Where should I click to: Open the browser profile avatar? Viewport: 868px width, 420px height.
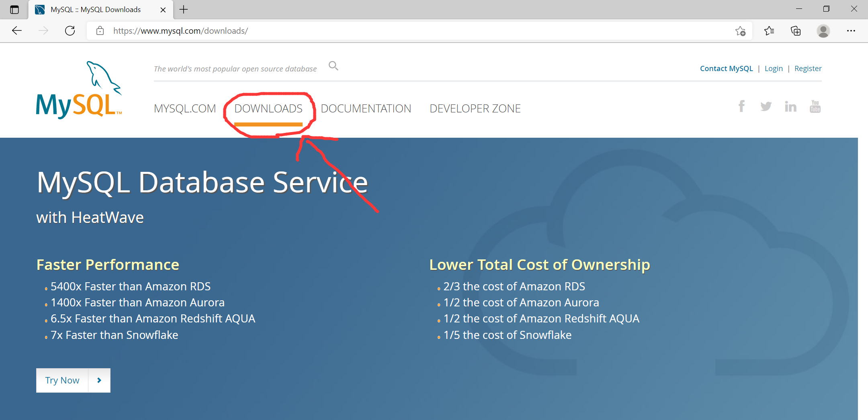[x=823, y=31]
